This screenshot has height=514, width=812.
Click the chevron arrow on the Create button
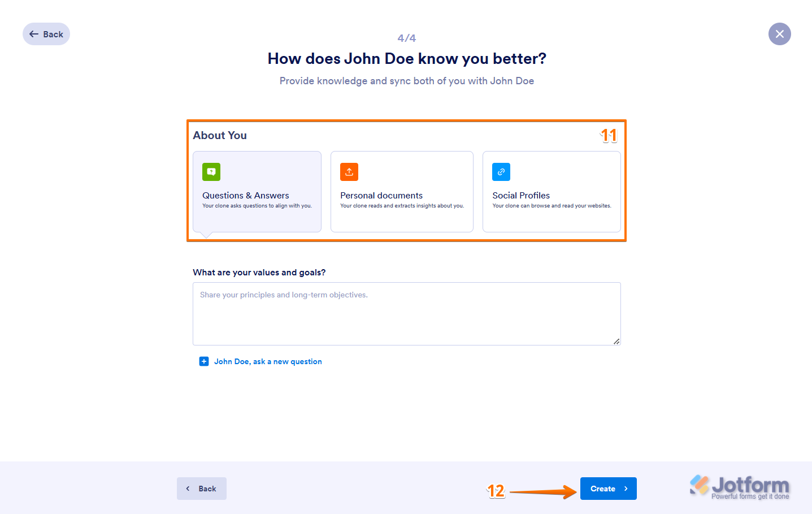tap(626, 489)
